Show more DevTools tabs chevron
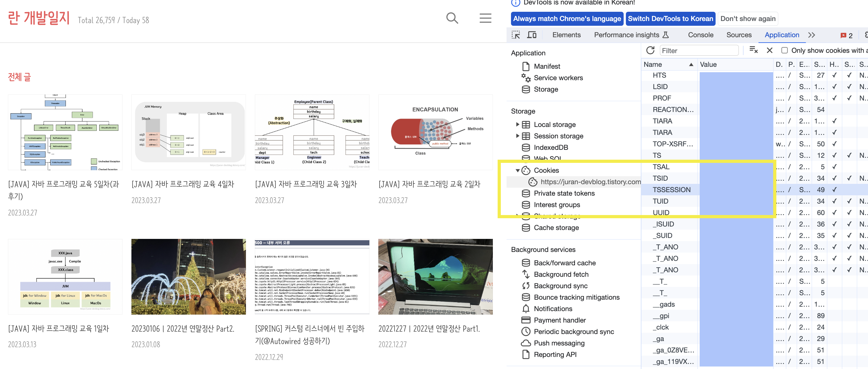This screenshot has width=868, height=369. [x=811, y=35]
